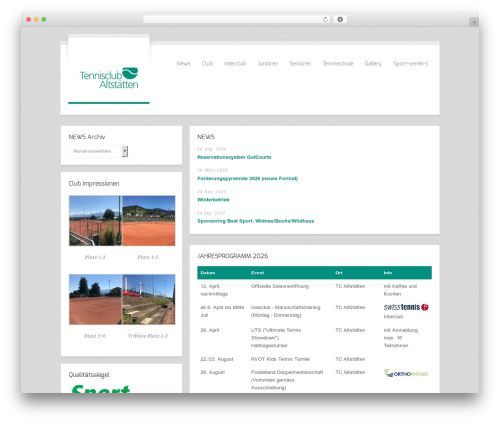Open first Platz 1-3 photo with fence
Screen dimensions: 500x423
pyautogui.click(x=95, y=221)
